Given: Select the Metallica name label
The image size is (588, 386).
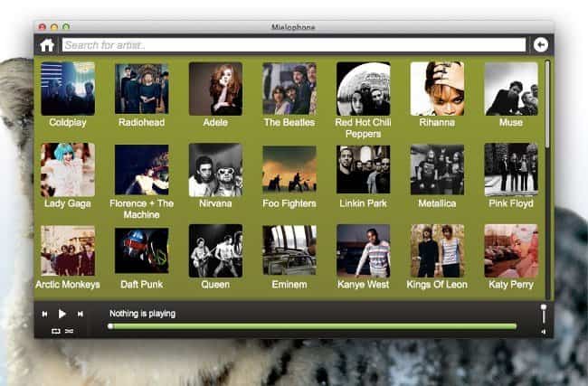Looking at the screenshot, I should pos(437,203).
